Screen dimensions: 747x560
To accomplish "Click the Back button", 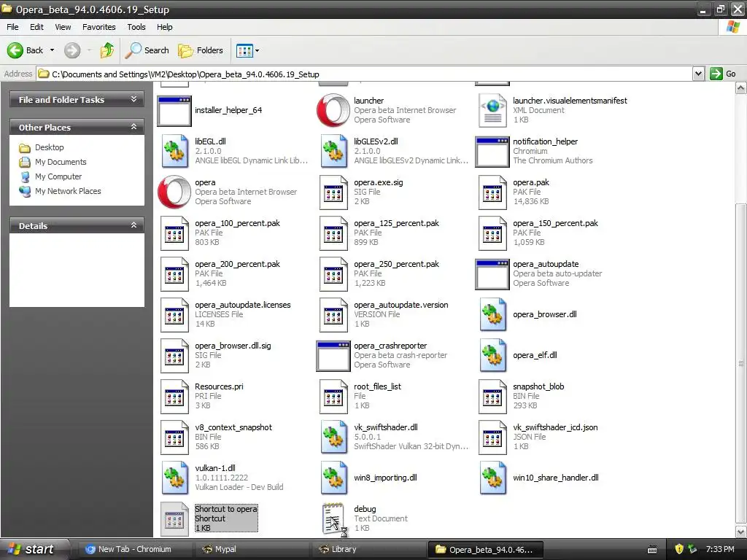I will 26,50.
